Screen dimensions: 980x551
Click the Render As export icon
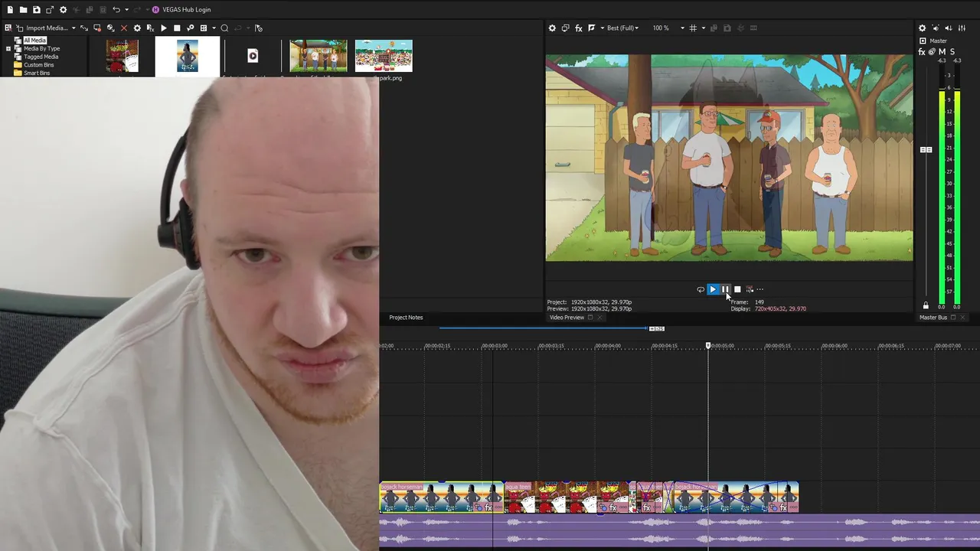(50, 10)
